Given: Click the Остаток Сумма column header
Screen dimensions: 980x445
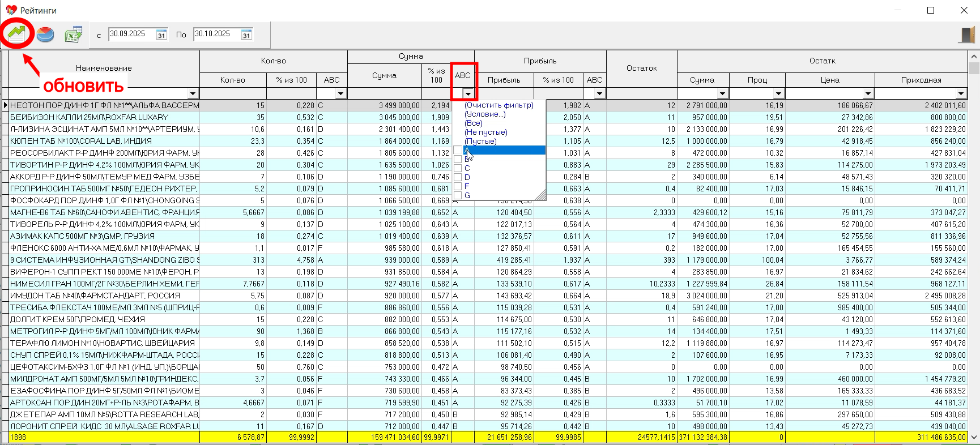Looking at the screenshot, I should [x=702, y=80].
